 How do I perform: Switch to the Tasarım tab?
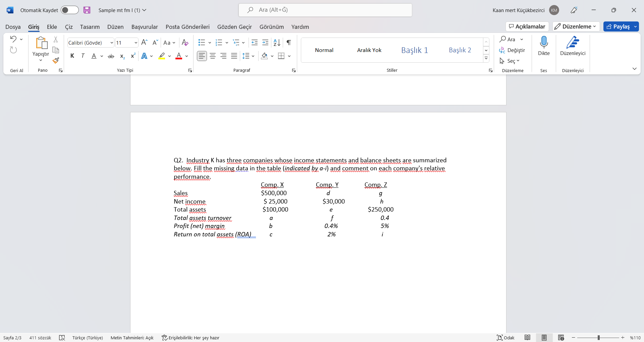coord(90,27)
